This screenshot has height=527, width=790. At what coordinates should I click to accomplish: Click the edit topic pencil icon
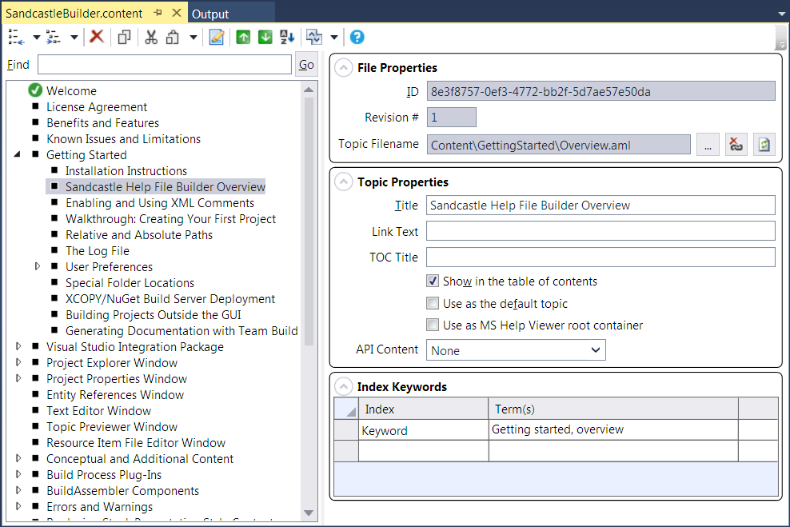(216, 37)
